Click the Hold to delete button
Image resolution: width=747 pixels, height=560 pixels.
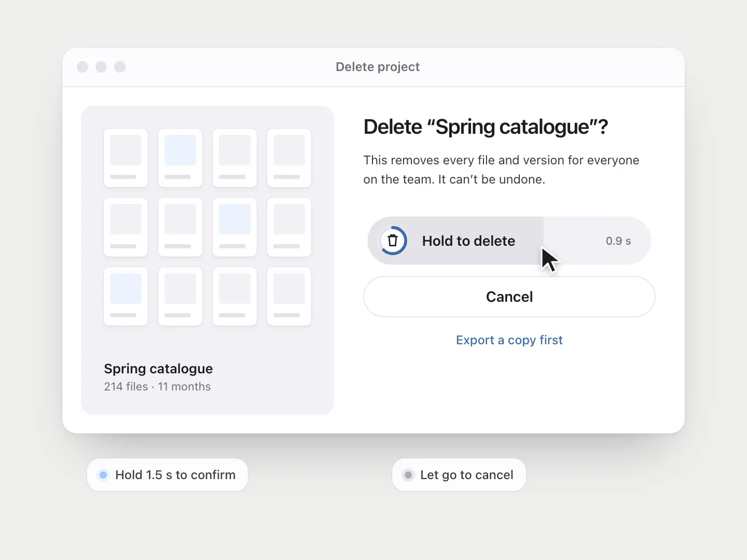(x=509, y=241)
